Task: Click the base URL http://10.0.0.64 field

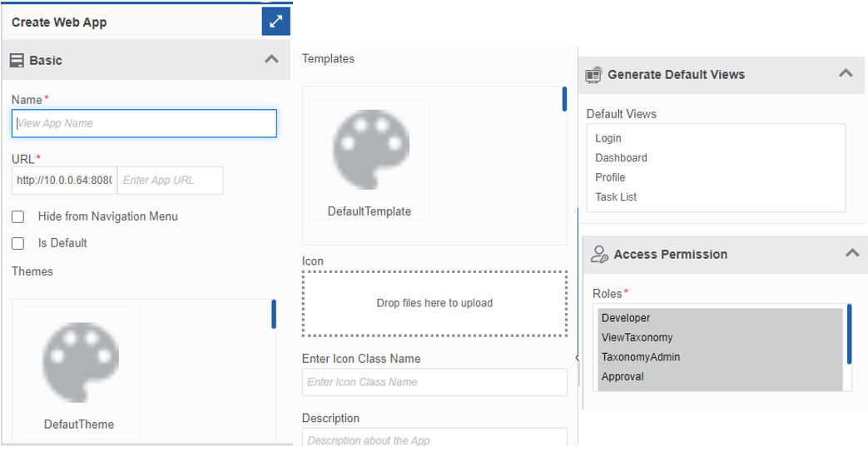Action: click(x=64, y=180)
